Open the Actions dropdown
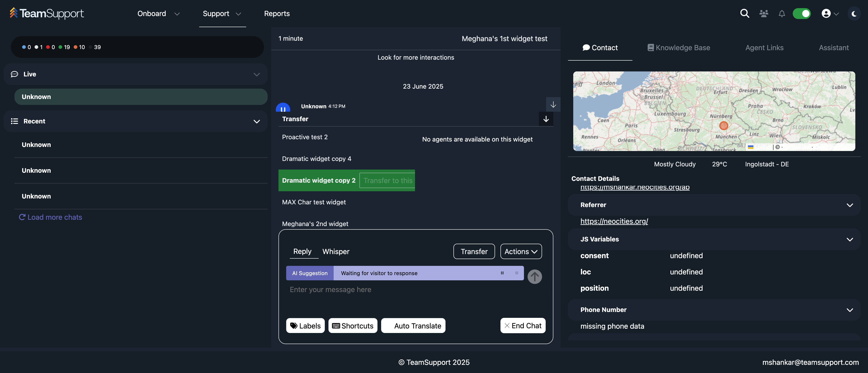Viewport: 868px width, 373px height. 521,251
